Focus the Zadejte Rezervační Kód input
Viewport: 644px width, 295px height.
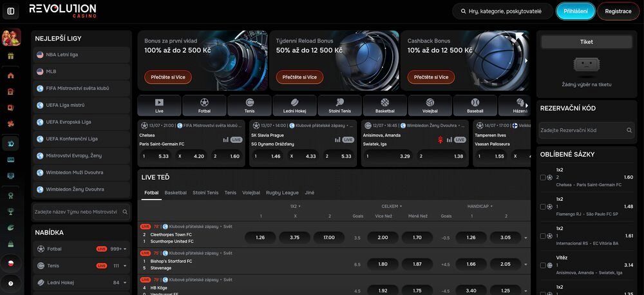click(587, 130)
